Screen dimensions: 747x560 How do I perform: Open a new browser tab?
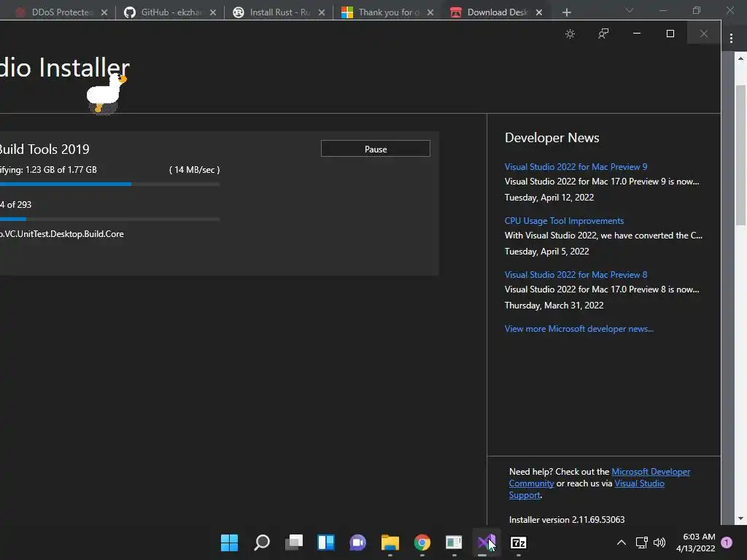point(566,12)
